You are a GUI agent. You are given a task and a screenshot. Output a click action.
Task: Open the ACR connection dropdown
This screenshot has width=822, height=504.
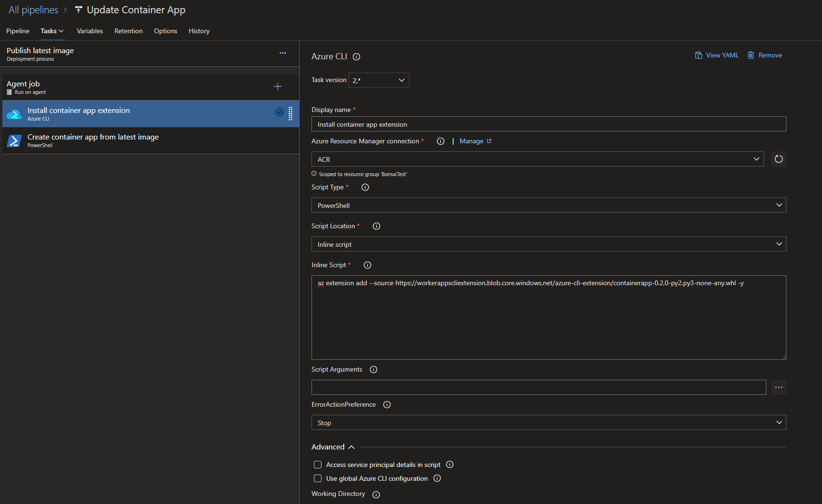click(538, 159)
